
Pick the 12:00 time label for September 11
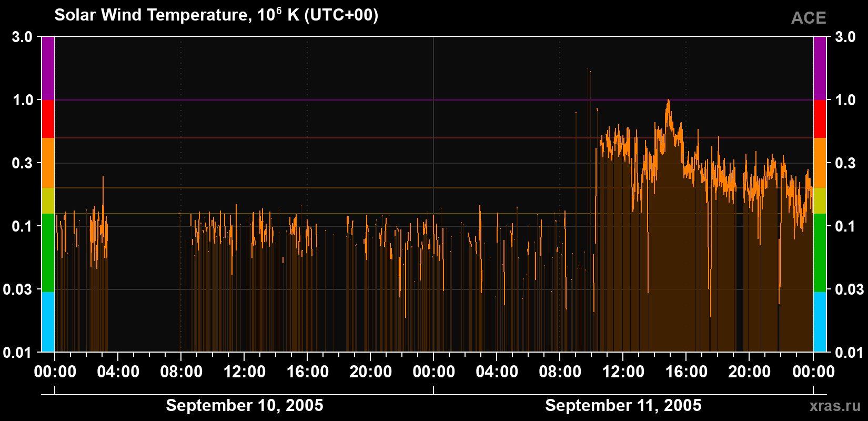tap(623, 372)
